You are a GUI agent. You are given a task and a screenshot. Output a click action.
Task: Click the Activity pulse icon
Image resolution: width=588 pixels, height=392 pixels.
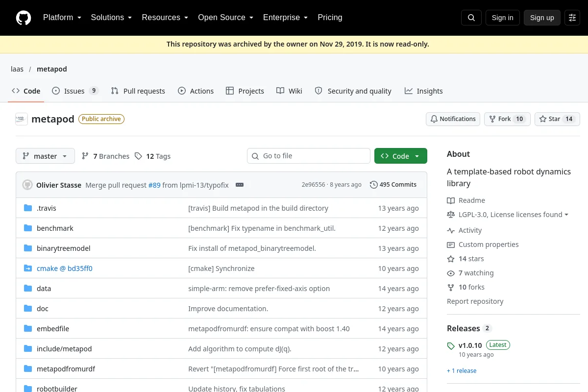(451, 230)
